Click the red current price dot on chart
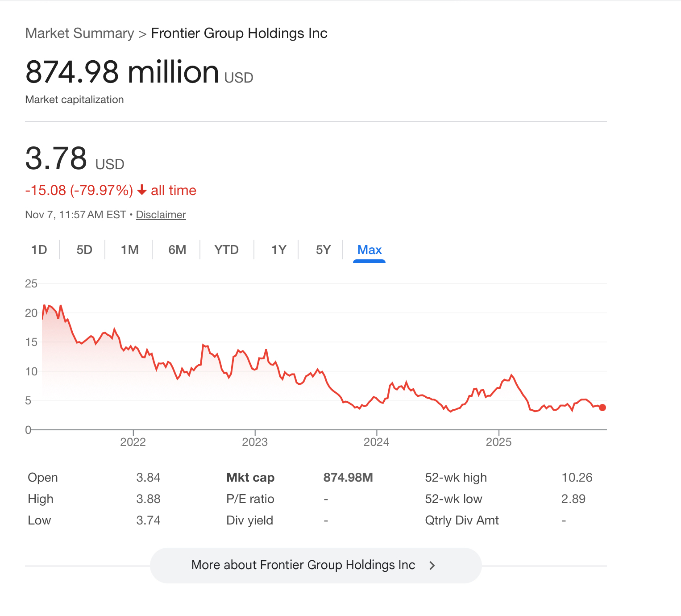 coord(602,408)
